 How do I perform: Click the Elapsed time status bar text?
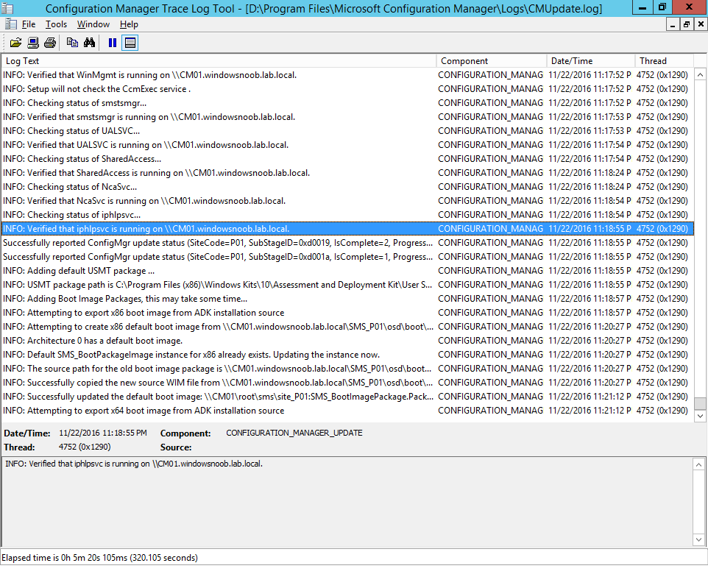[100, 558]
